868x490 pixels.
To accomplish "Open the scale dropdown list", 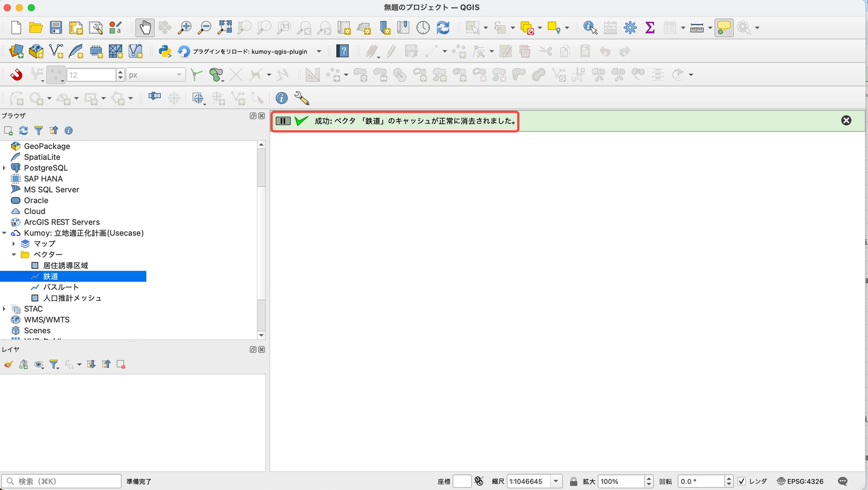I will pyautogui.click(x=556, y=481).
